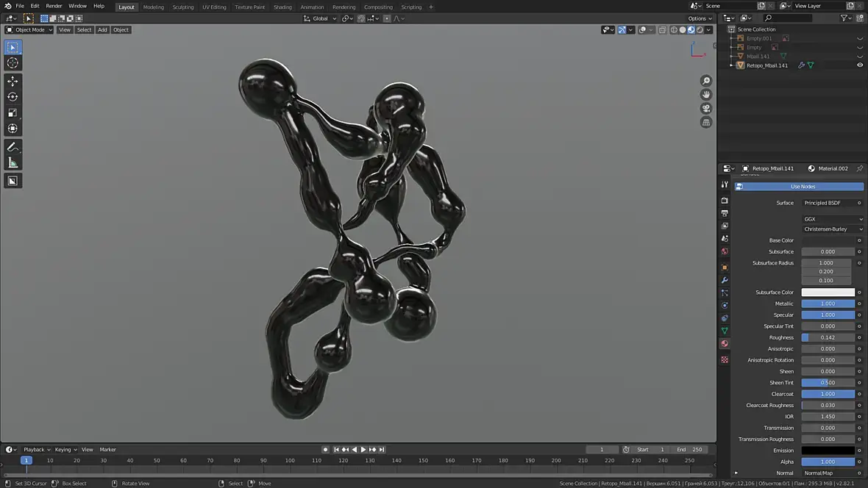Open the Global transform orientation dropdown
868x488 pixels.
320,18
